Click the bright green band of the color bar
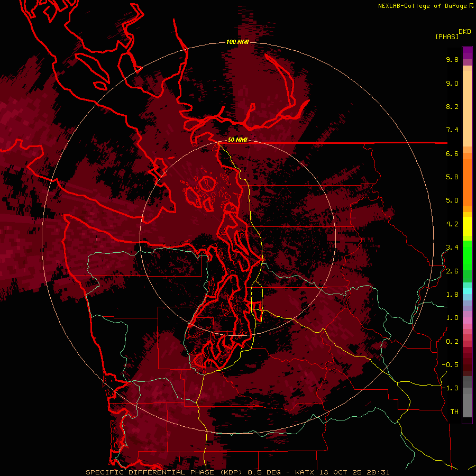 point(467,255)
